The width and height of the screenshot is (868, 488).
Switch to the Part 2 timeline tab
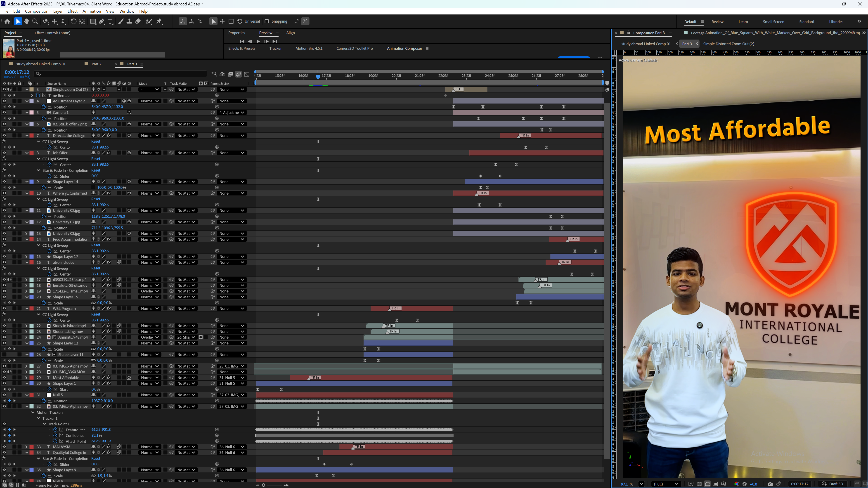coord(96,64)
